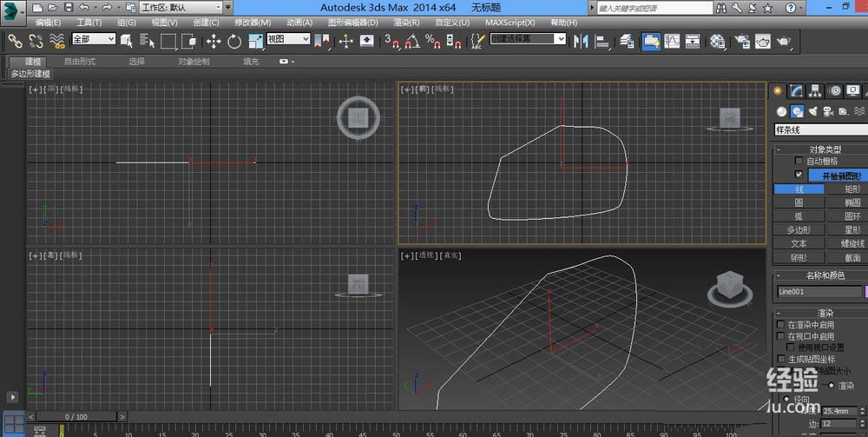868x437 pixels.
Task: Click the Line001 object color swatch
Action: click(x=865, y=292)
